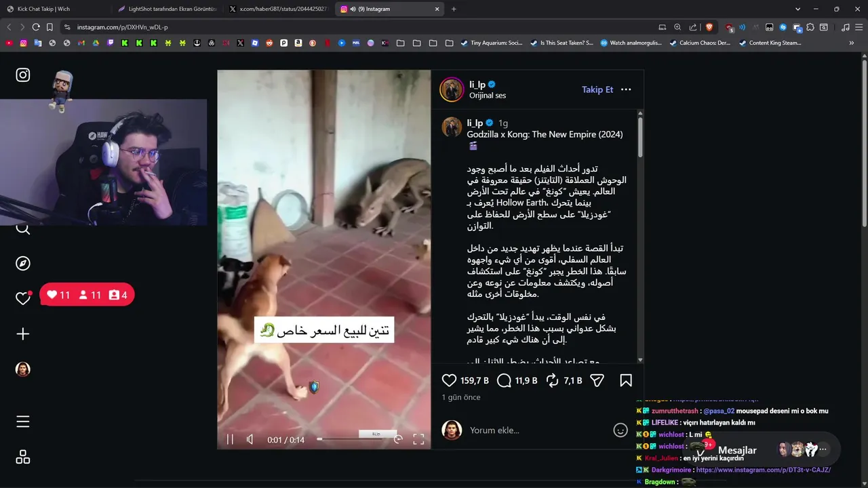Open Calcium Chaos bookmark

click(x=699, y=43)
